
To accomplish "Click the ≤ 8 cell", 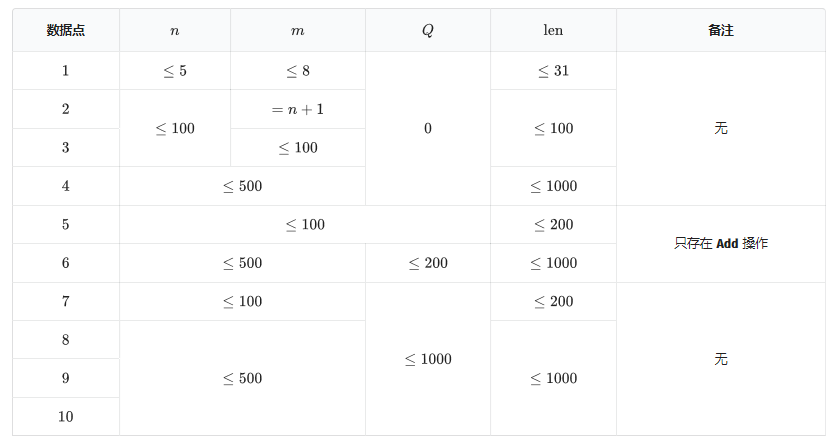I will coord(298,71).
